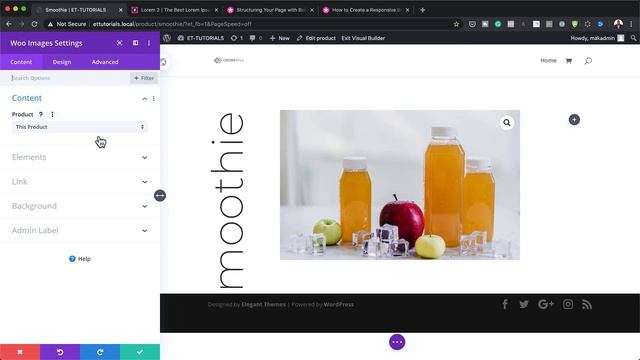
Task: Show help for the Product field
Action: click(x=41, y=114)
